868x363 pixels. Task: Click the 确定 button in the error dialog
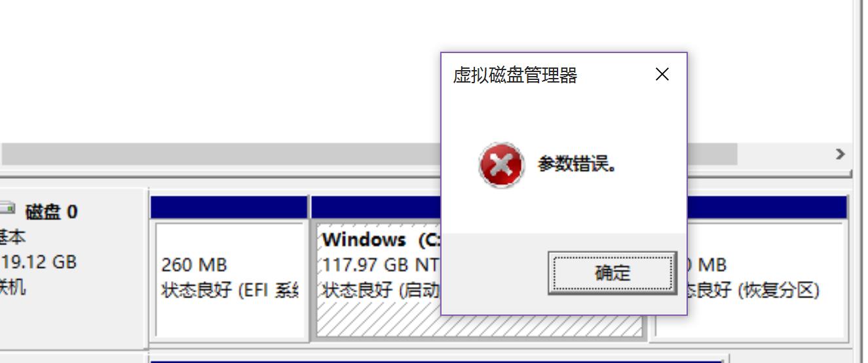[x=613, y=273]
